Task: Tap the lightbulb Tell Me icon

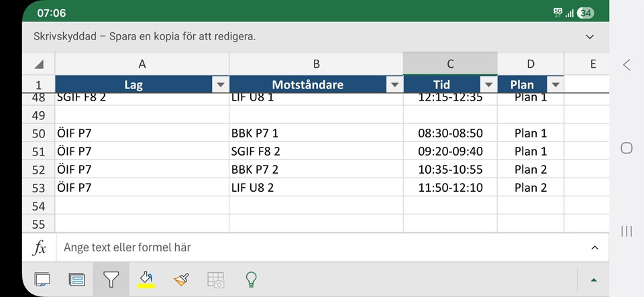Action: 252,280
